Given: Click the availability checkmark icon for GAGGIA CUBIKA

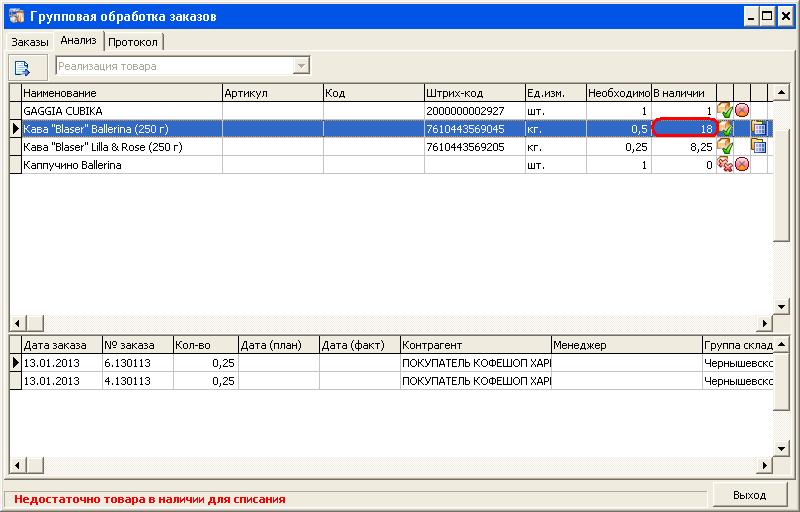Looking at the screenshot, I should click(x=726, y=111).
